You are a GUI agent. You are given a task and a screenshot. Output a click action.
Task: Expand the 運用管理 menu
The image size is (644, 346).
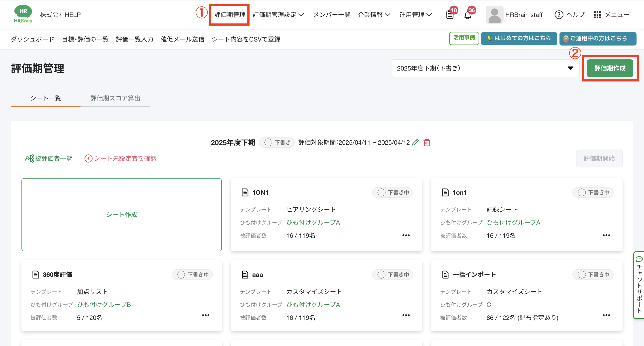(415, 15)
